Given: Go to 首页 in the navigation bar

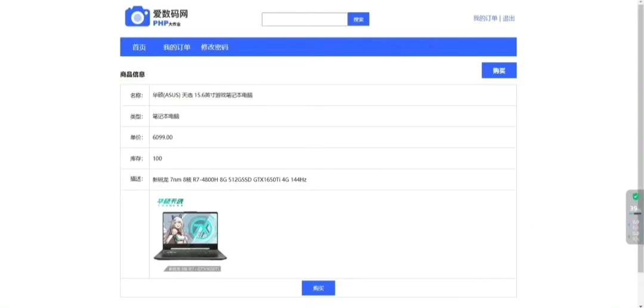Looking at the screenshot, I should 139,47.
